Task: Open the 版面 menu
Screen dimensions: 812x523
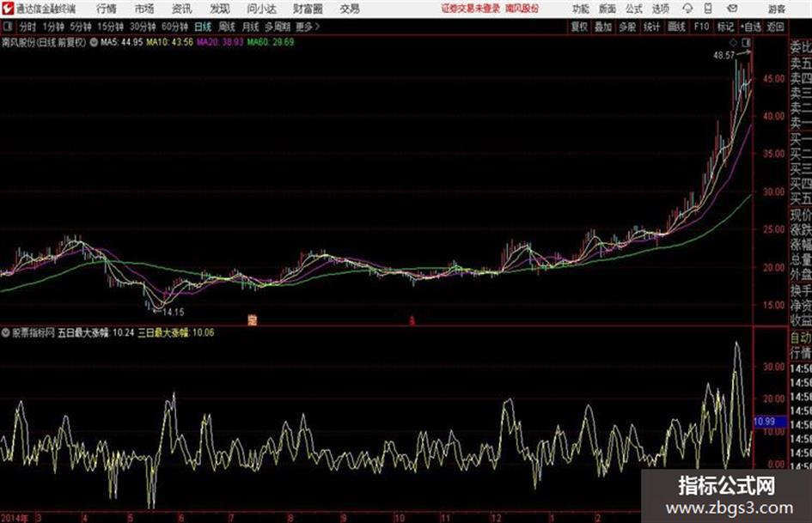Action: tap(607, 9)
